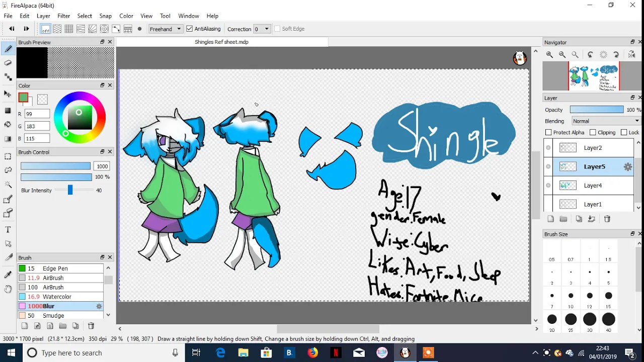Select the Magic Wand tool

click(8, 185)
